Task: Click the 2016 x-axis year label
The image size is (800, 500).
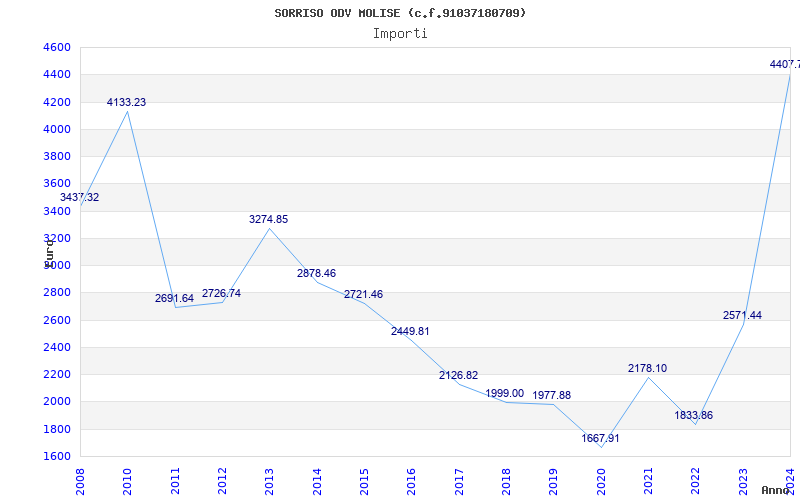Action: tap(411, 481)
